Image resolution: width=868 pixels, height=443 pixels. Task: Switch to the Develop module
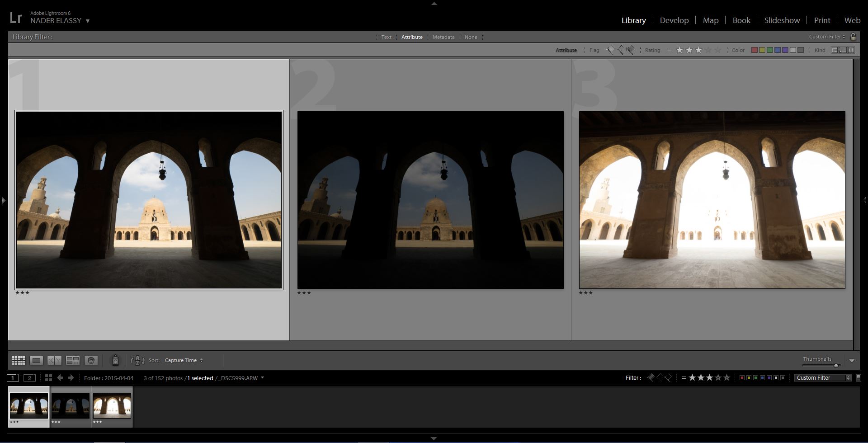click(674, 20)
